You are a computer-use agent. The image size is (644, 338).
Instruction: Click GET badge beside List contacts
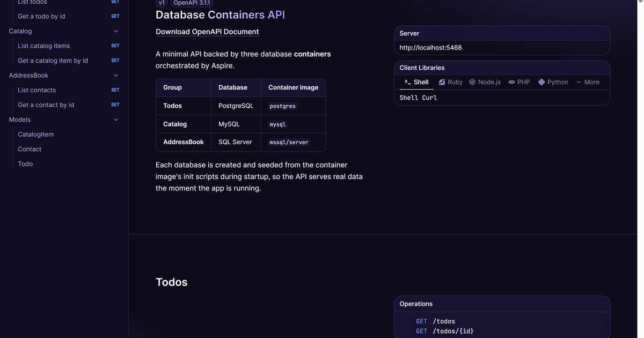[115, 90]
